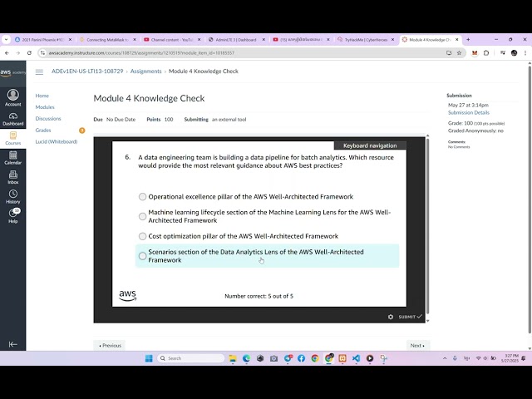The image size is (532, 399).
Task: Open Chrome three-dot menu
Action: pyautogui.click(x=525, y=53)
